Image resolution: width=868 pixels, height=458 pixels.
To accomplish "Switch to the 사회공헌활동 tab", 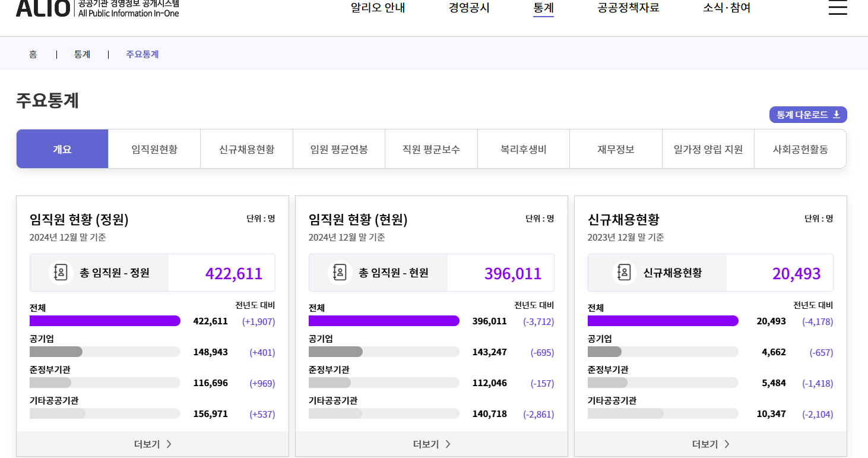I will (800, 149).
